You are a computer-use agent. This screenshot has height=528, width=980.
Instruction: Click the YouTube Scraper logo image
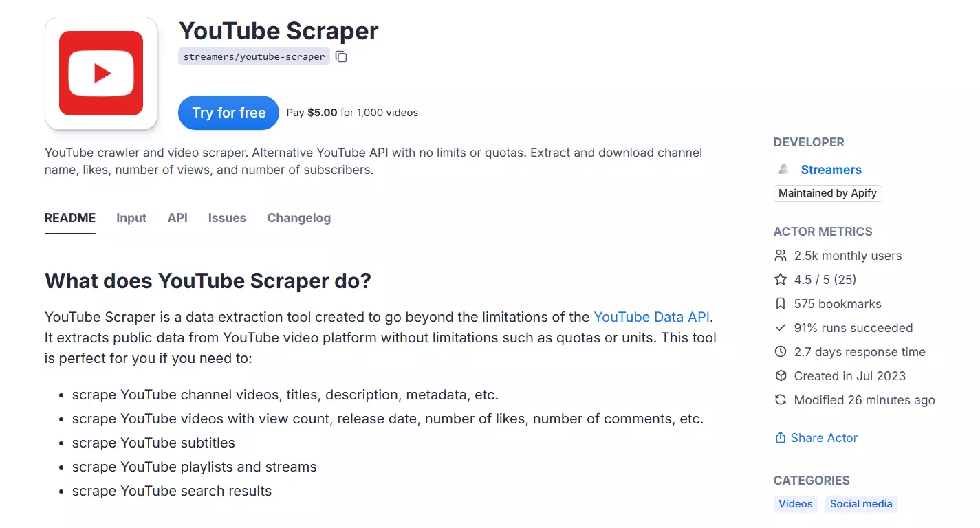pos(100,73)
